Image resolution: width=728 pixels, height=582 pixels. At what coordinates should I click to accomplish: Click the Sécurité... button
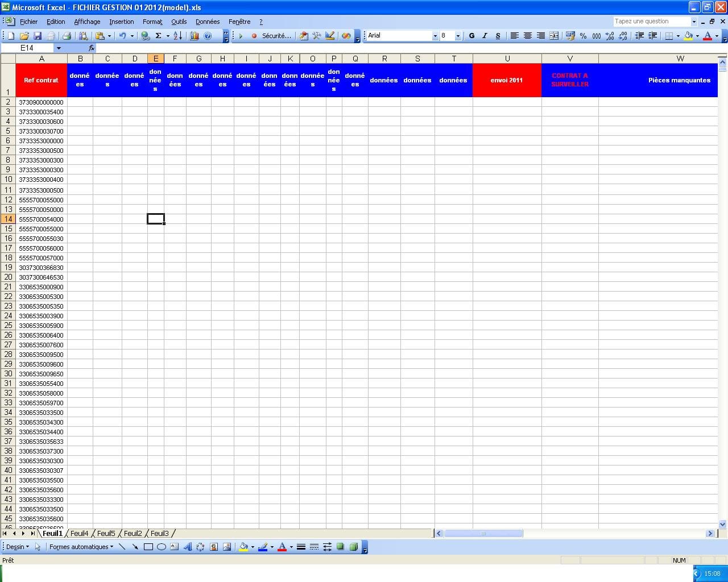(x=276, y=36)
